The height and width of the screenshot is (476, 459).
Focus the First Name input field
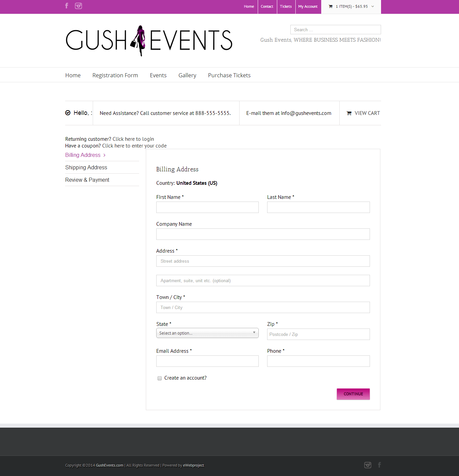pyautogui.click(x=207, y=207)
